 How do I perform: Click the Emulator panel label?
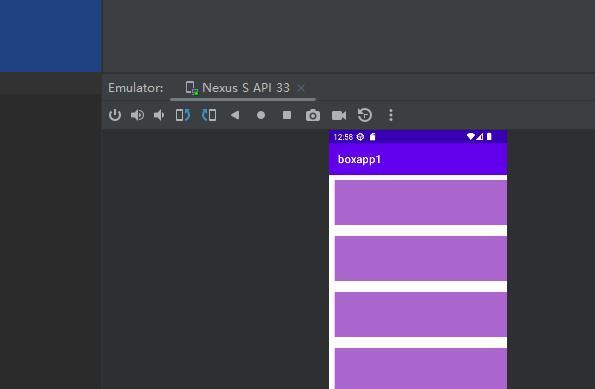pos(135,88)
